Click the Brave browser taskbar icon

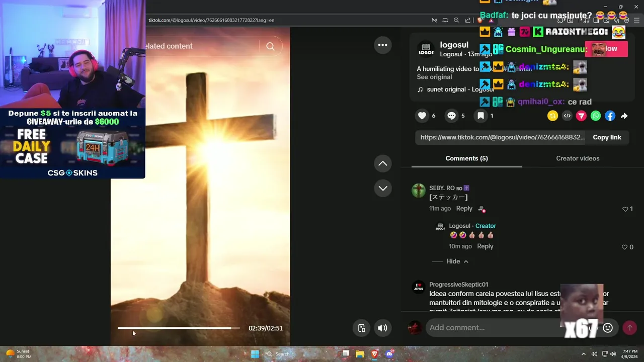(374, 354)
